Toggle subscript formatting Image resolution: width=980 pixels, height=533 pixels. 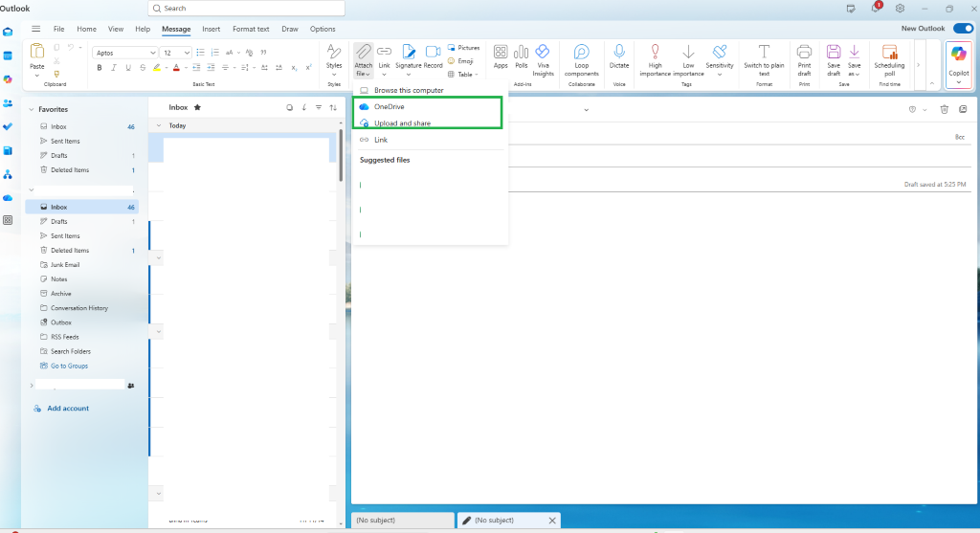[x=294, y=68]
